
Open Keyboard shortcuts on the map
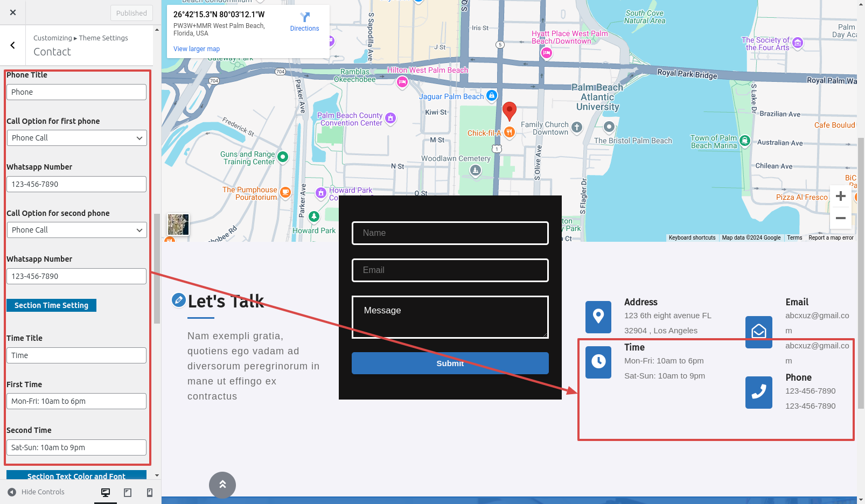(692, 237)
